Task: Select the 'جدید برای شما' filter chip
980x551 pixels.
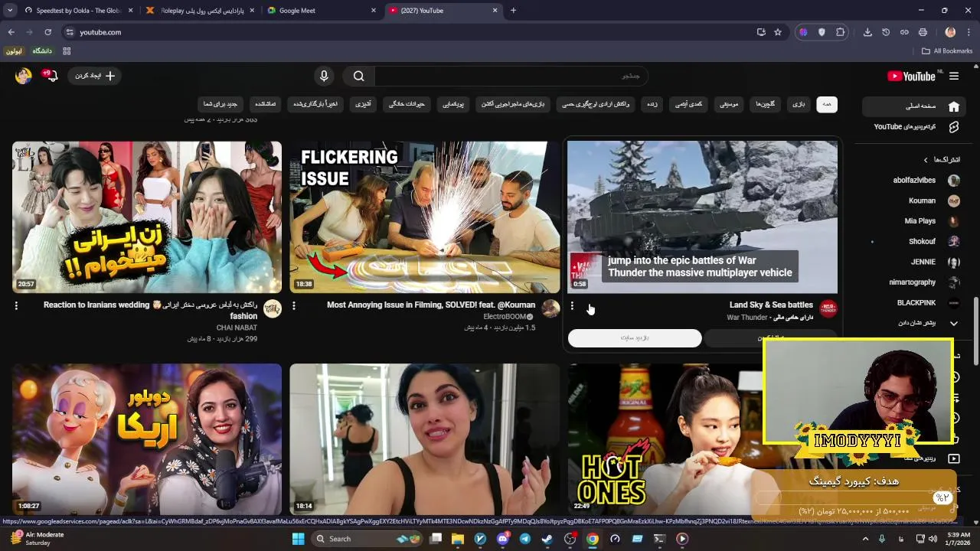Action: point(220,104)
